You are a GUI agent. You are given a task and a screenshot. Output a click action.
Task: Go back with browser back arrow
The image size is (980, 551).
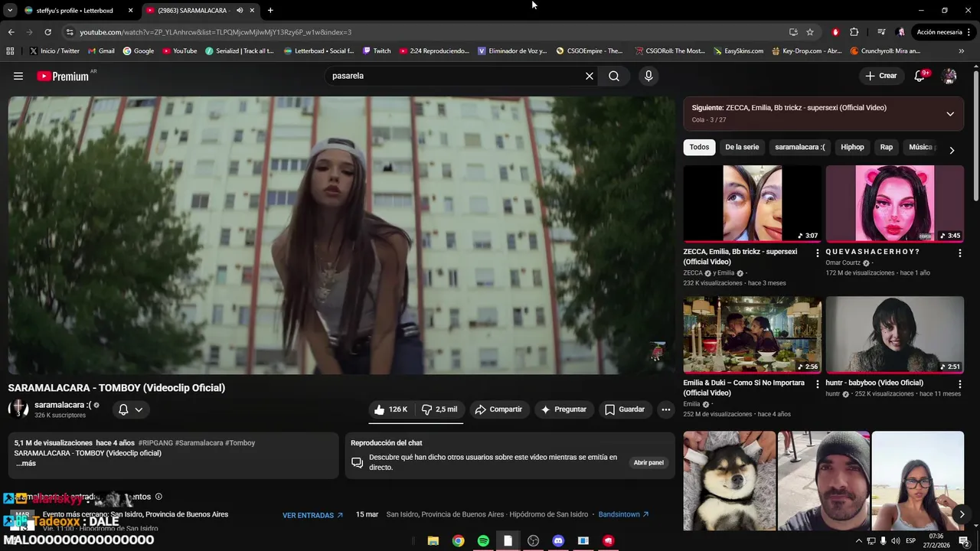click(x=11, y=32)
